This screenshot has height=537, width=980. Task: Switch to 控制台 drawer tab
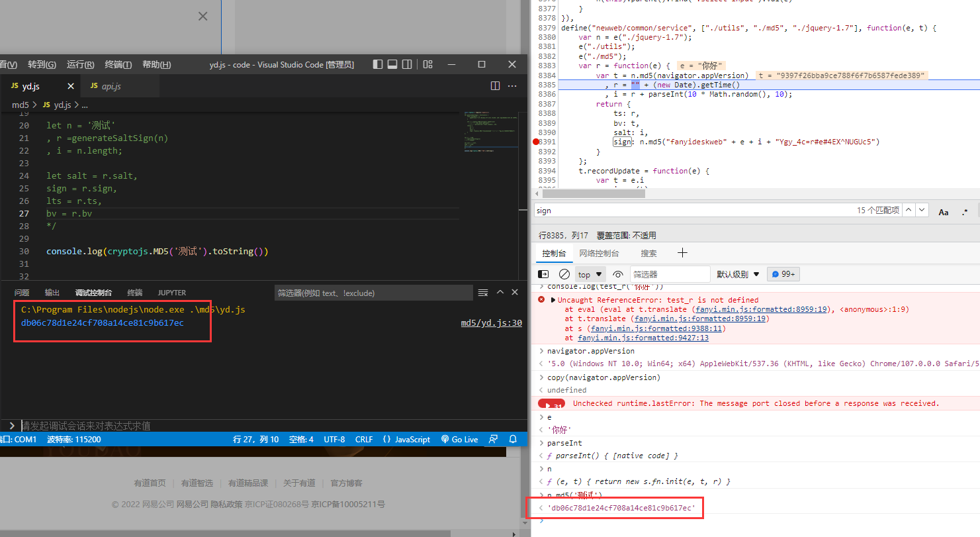click(554, 253)
